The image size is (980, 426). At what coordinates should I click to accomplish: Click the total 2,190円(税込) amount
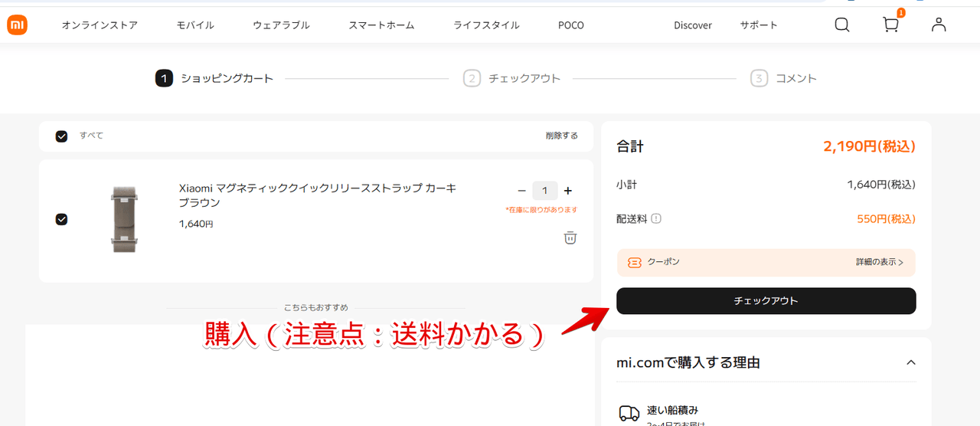point(869,146)
